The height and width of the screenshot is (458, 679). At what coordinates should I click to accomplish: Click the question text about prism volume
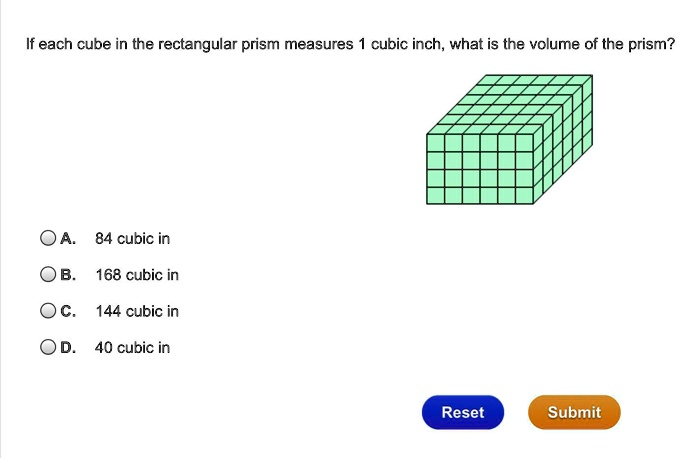coord(350,45)
